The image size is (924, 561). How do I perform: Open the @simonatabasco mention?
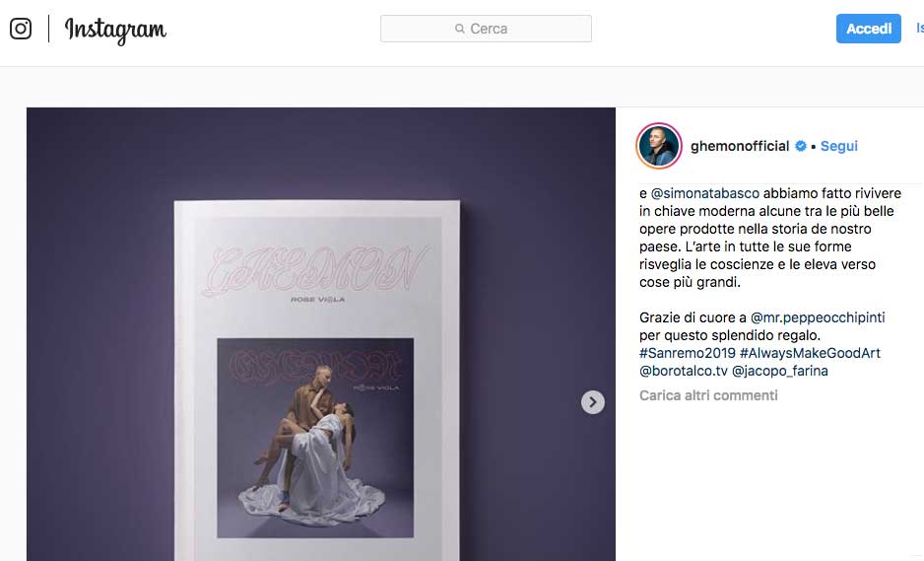click(704, 193)
